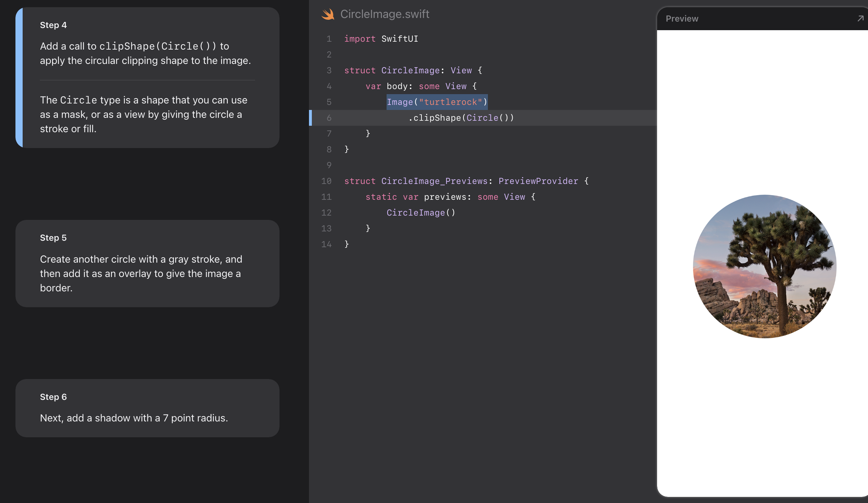Click the struct CircleImage_Previews line
The height and width of the screenshot is (503, 868).
coord(466,181)
